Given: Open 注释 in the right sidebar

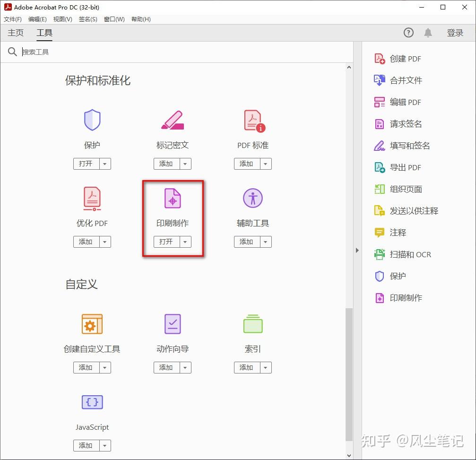Looking at the screenshot, I should click(390, 233).
